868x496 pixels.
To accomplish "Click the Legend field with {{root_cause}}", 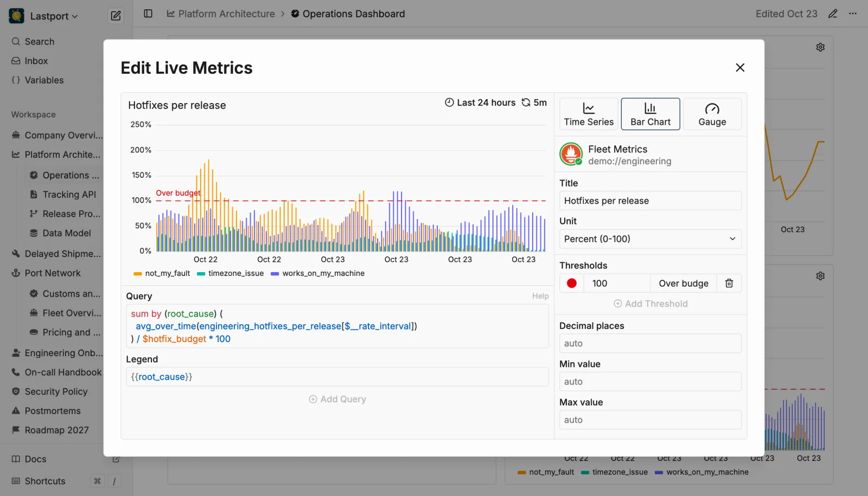I will coord(337,377).
